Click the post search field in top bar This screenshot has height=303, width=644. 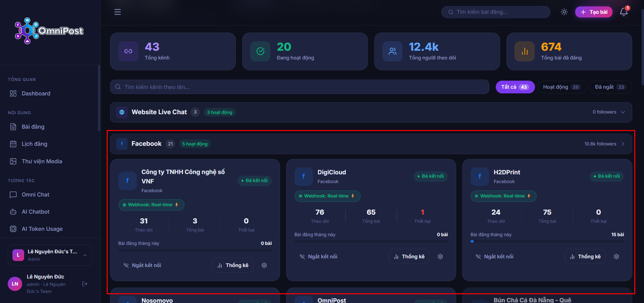click(x=496, y=12)
